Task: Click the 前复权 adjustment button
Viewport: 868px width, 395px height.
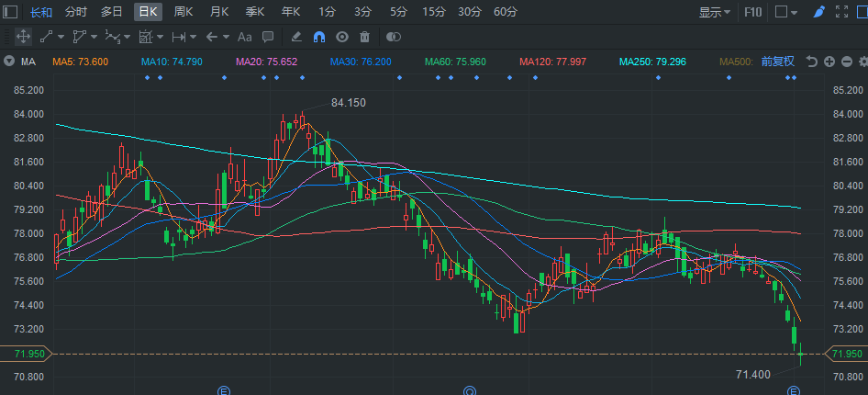Action: (x=778, y=62)
